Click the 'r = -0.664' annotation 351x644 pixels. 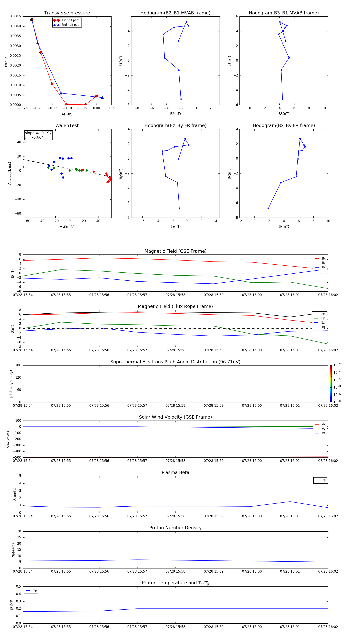tap(35, 137)
